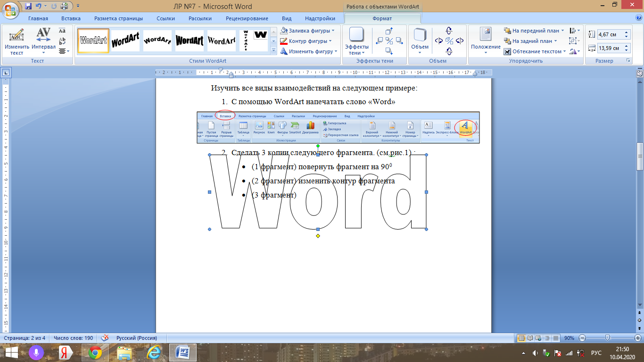
Task: Toggle shadow on/off center icon
Action: click(x=389, y=41)
